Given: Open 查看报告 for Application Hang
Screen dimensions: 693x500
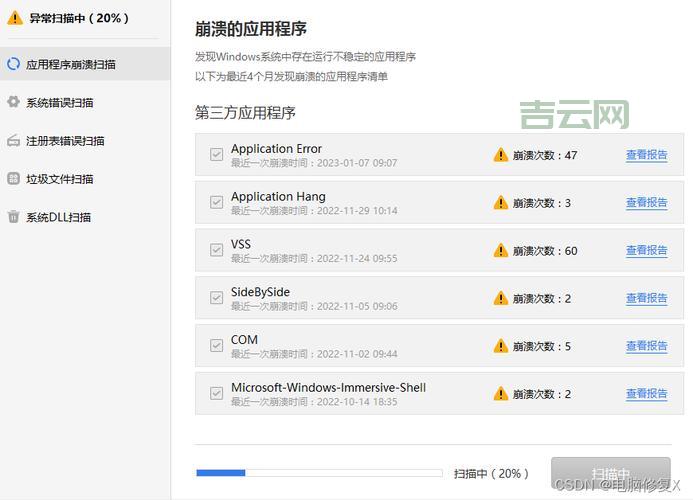Looking at the screenshot, I should 647,202.
